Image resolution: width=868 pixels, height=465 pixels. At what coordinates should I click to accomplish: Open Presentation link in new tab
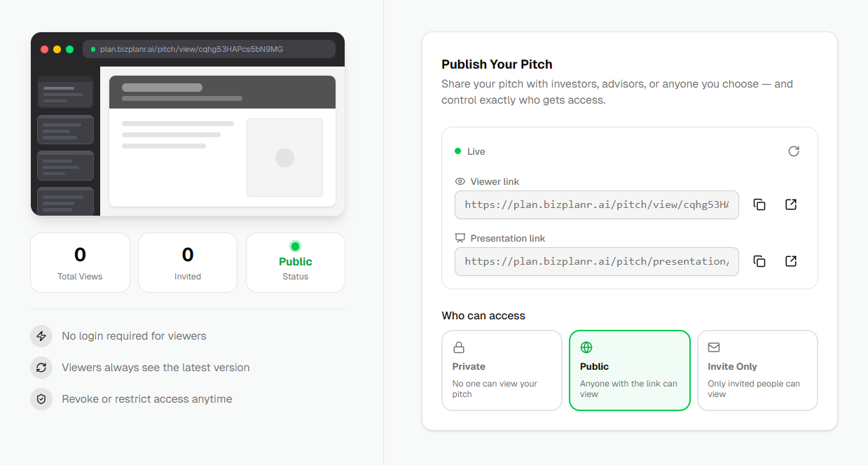click(x=791, y=261)
